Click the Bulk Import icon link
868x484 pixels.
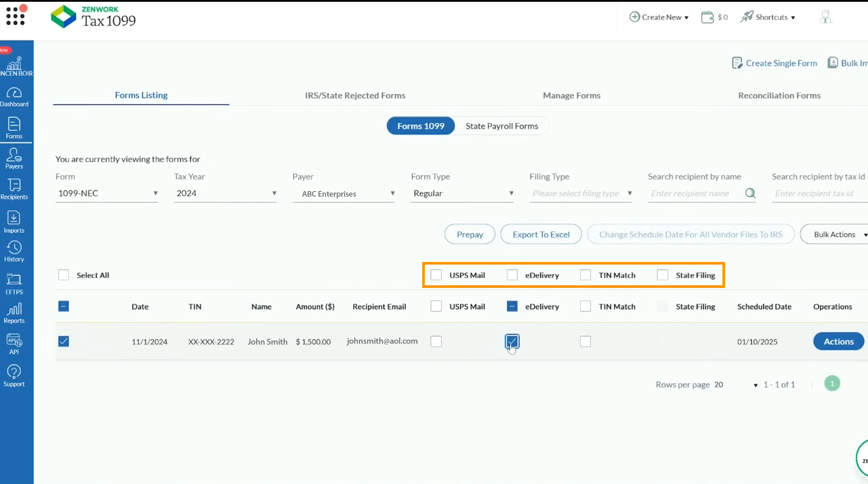848,63
